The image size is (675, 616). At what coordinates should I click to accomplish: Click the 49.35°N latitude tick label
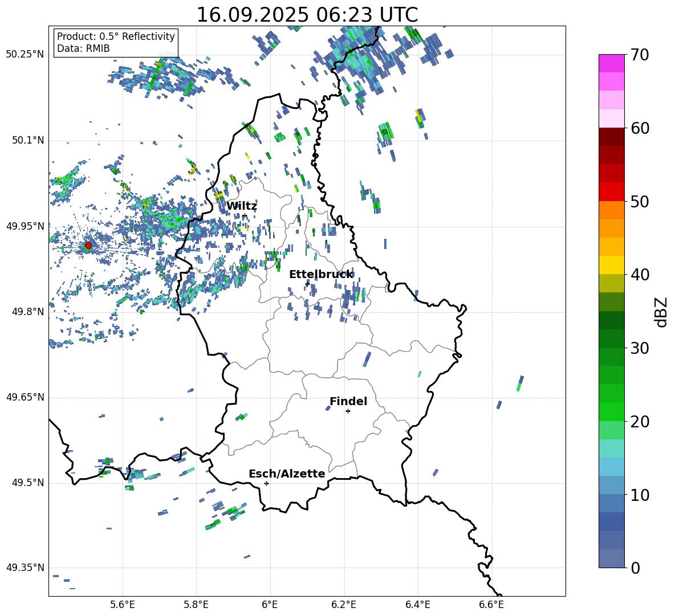(x=25, y=568)
